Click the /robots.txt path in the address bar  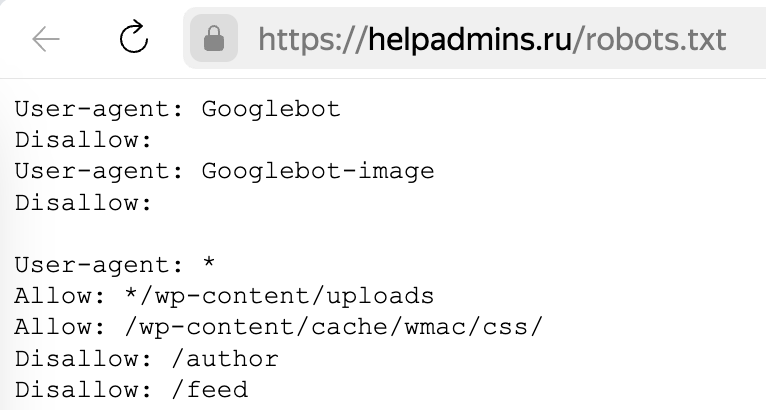click(x=649, y=40)
